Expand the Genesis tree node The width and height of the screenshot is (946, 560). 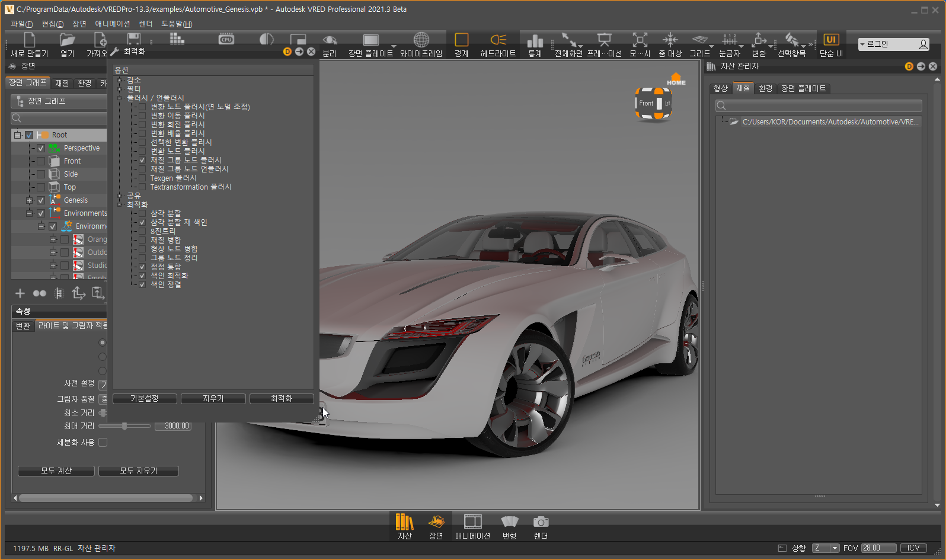pyautogui.click(x=29, y=200)
